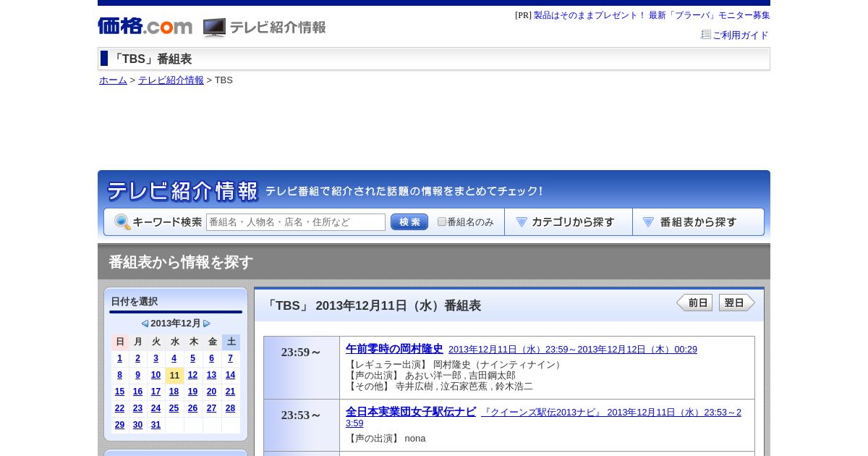
Task: Open the ご利用ガイド link
Action: [740, 35]
